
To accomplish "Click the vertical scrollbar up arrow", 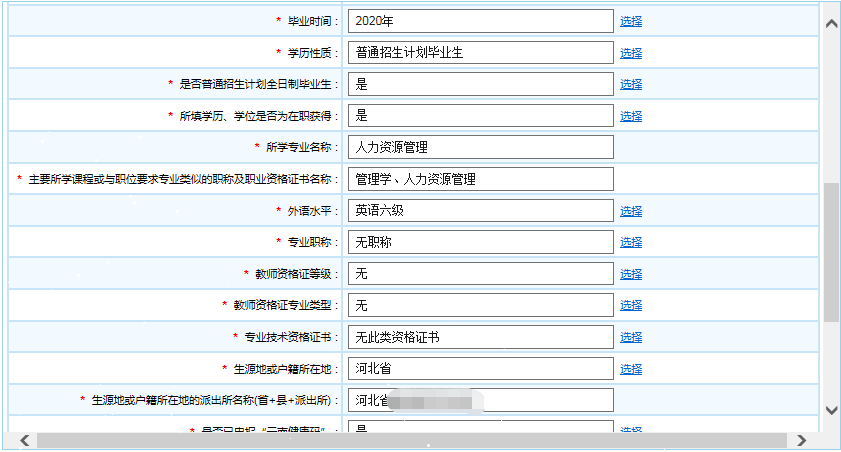I will [x=831, y=24].
